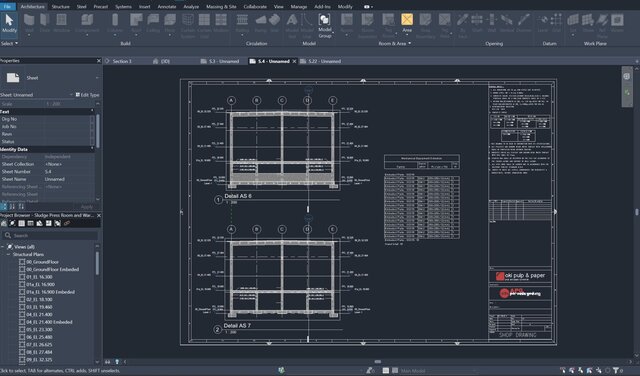Choose the Roof tool icon
This screenshot has height=376, width=640.
coord(136,23)
